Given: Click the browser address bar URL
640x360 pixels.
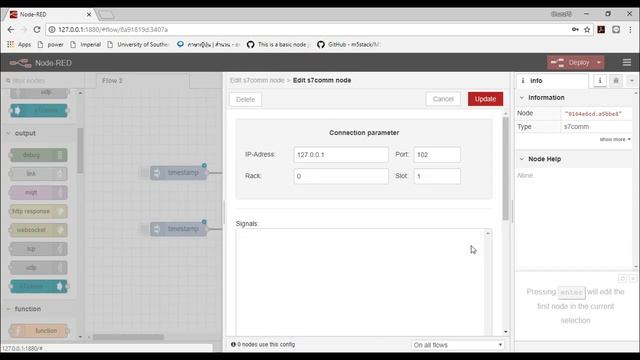Looking at the screenshot, I should tap(113, 30).
